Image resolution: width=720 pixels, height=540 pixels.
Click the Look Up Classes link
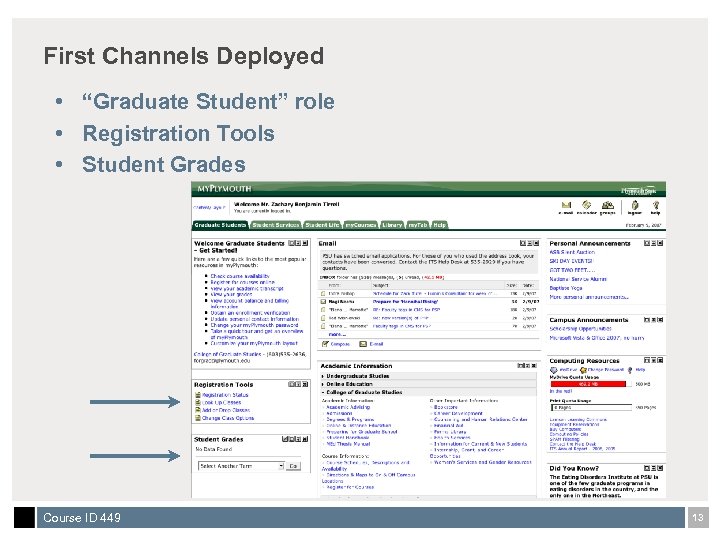click(x=221, y=403)
